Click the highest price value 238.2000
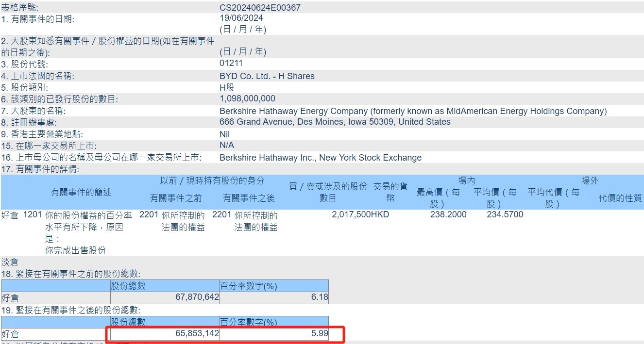The image size is (644, 344). [x=448, y=214]
